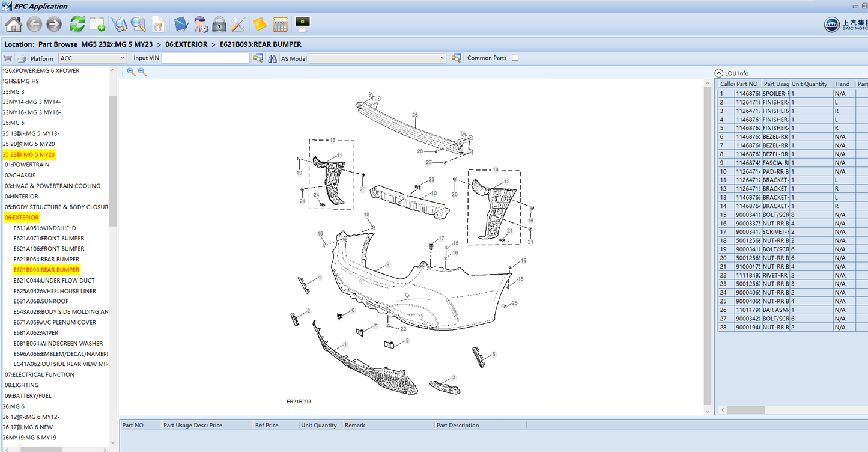Select 06:EXTERIOR tree node
The image size is (868, 452).
click(22, 218)
